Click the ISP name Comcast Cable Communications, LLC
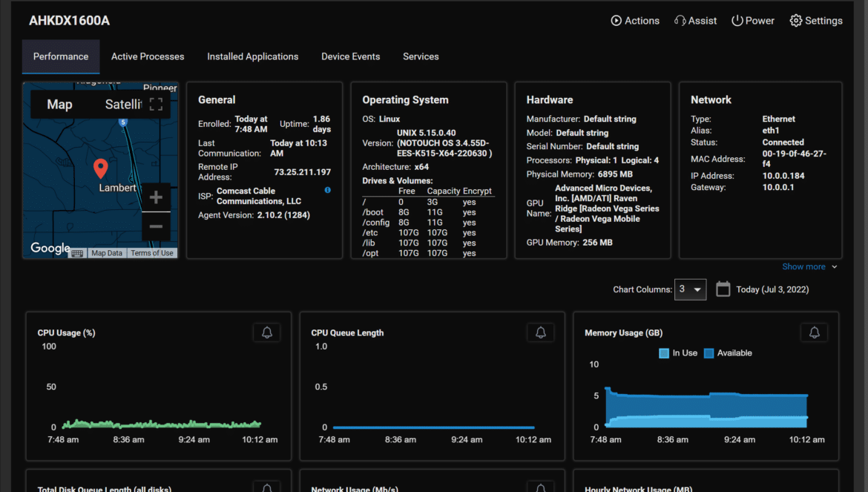The image size is (868, 492). tap(259, 196)
